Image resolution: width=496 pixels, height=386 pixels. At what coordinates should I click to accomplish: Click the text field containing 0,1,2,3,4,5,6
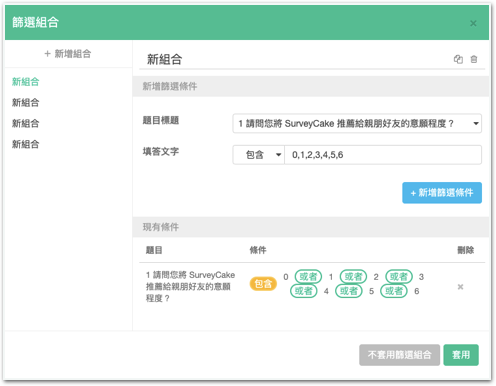click(x=383, y=155)
